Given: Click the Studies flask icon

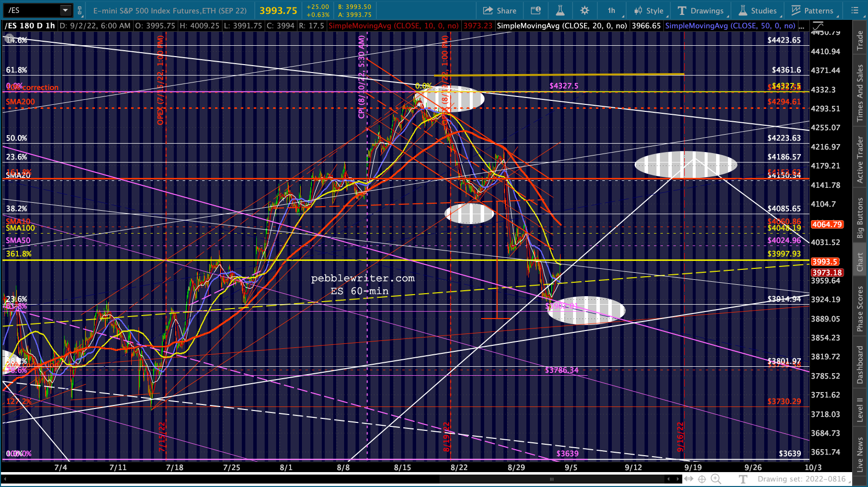Looking at the screenshot, I should 743,10.
